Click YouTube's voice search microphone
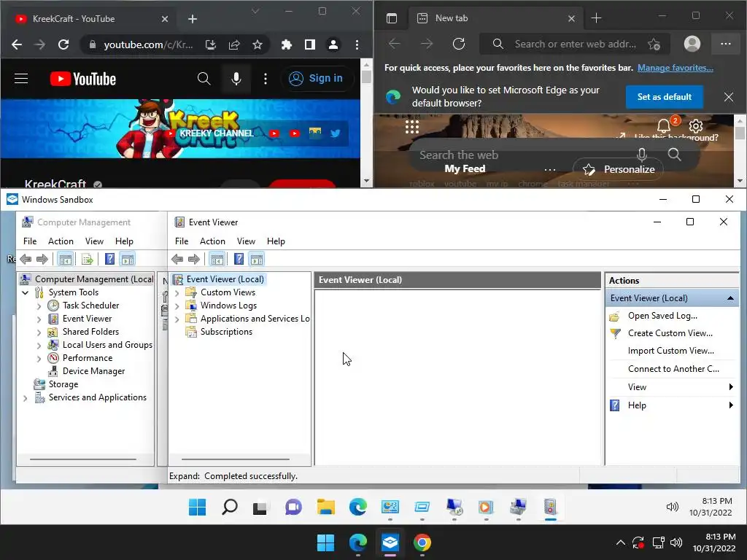This screenshot has height=560, width=747. (236, 79)
